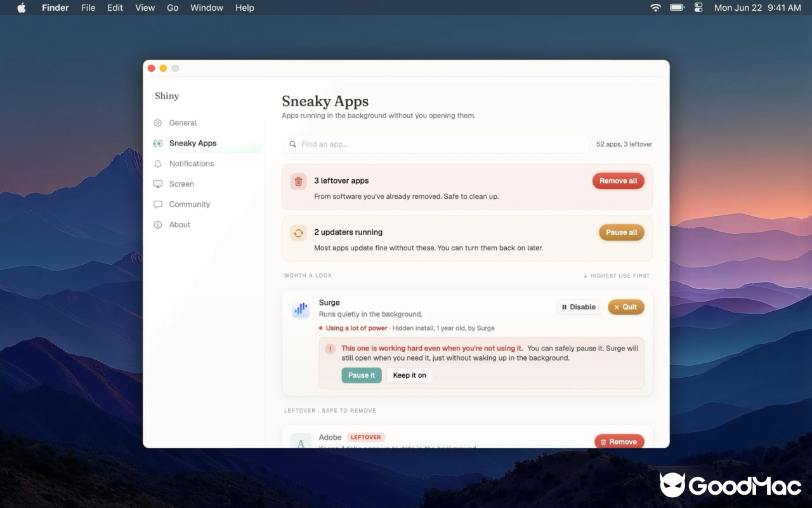812x508 pixels.
Task: Open the Window menu
Action: [x=207, y=8]
